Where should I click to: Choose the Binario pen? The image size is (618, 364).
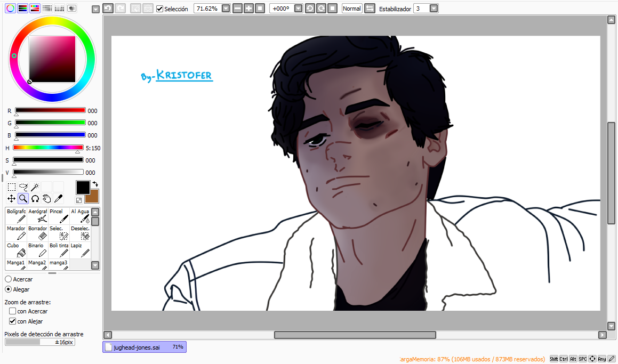click(x=37, y=250)
